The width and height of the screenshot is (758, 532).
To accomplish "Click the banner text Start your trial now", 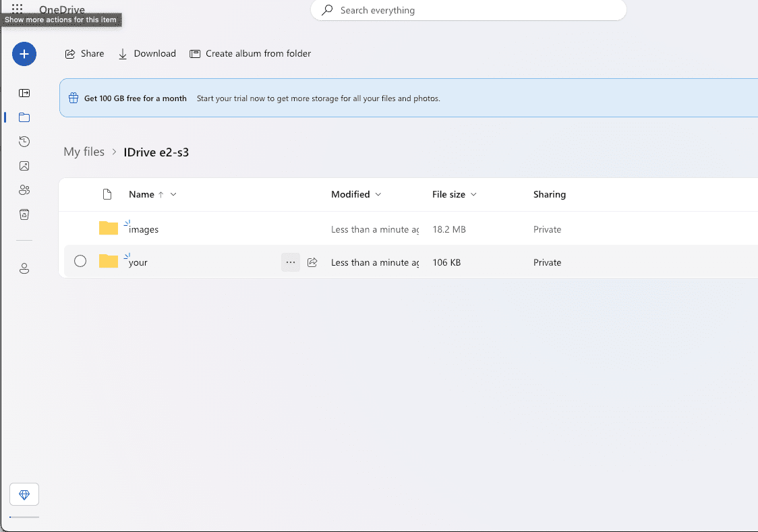I will pyautogui.click(x=318, y=98).
